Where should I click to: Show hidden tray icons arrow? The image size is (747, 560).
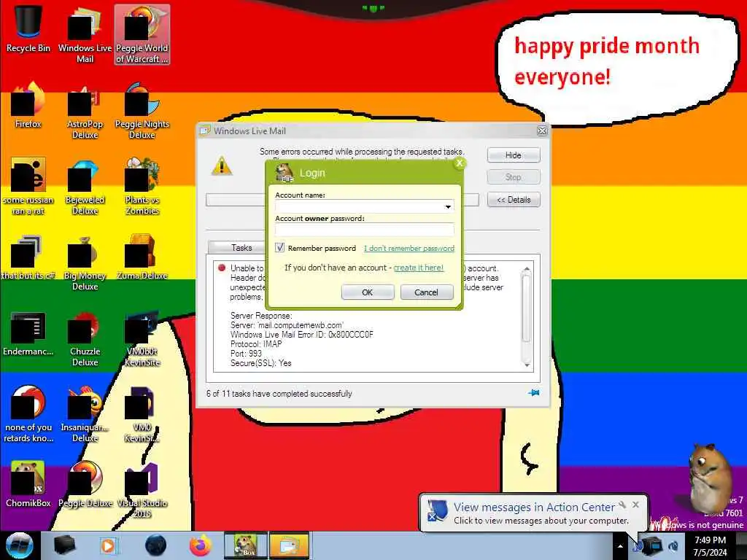pos(620,546)
